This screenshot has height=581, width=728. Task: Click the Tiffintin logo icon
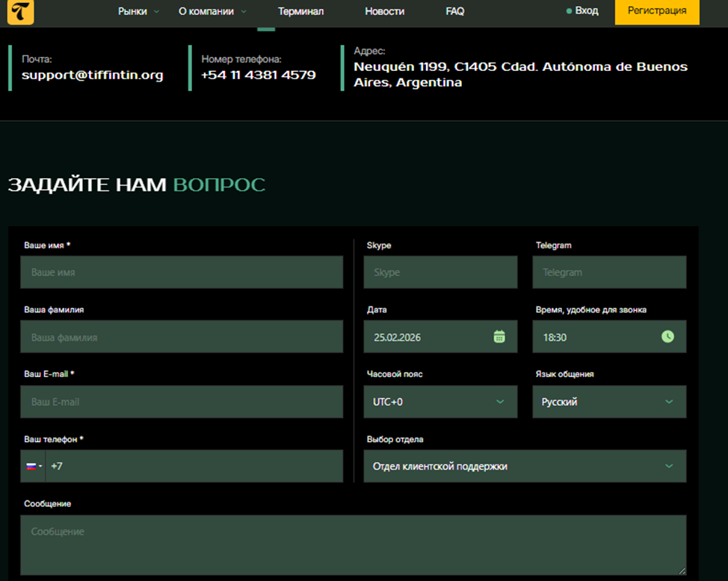(20, 12)
